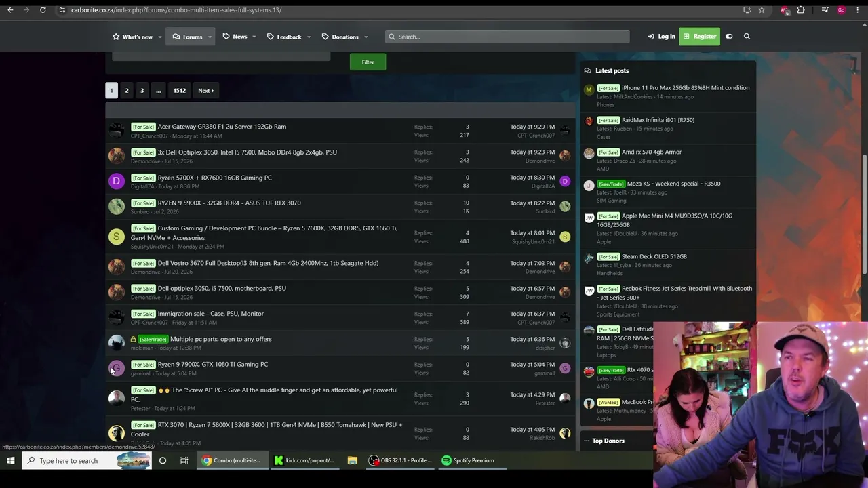The width and height of the screenshot is (868, 488).
Task: Open RYZEN 9 5900X ASUS TUF RTX 3070 thread
Action: pos(229,203)
